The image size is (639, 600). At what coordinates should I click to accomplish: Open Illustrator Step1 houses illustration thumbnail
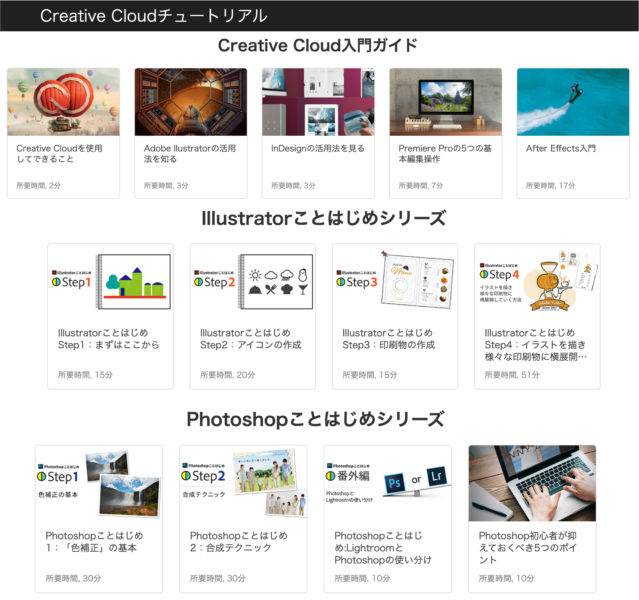pos(110,282)
